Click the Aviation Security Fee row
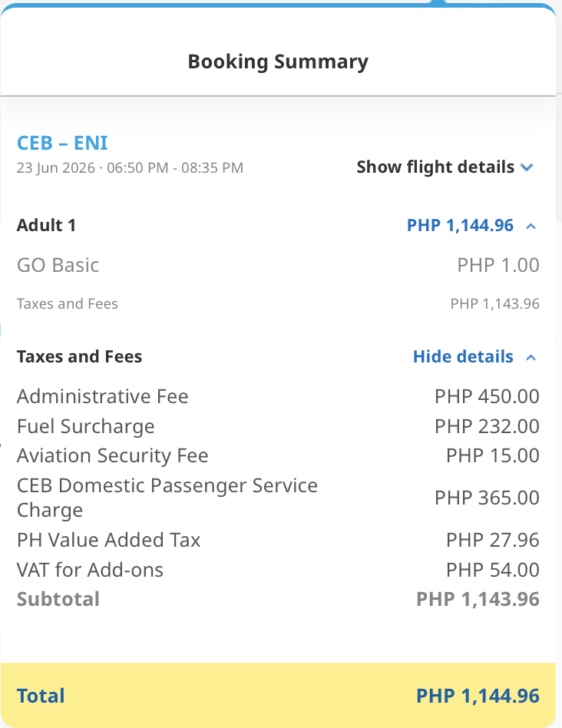Screen dimensions: 562x728 pos(278,455)
